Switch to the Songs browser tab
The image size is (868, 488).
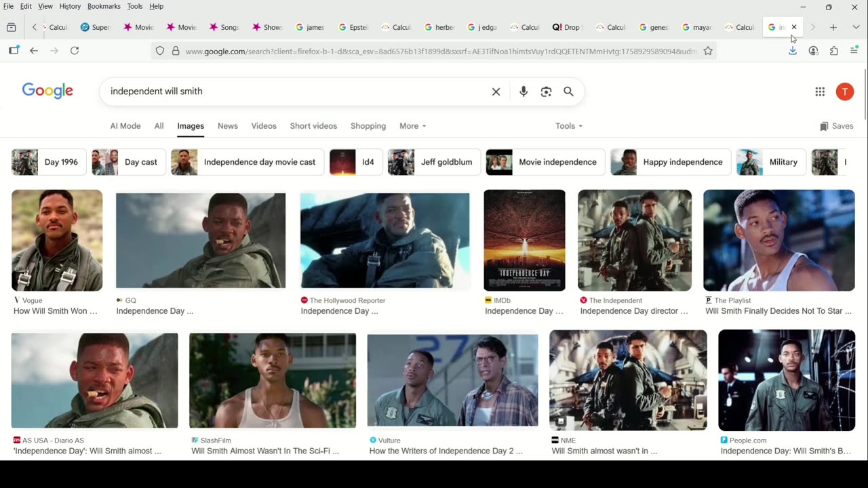tap(224, 27)
